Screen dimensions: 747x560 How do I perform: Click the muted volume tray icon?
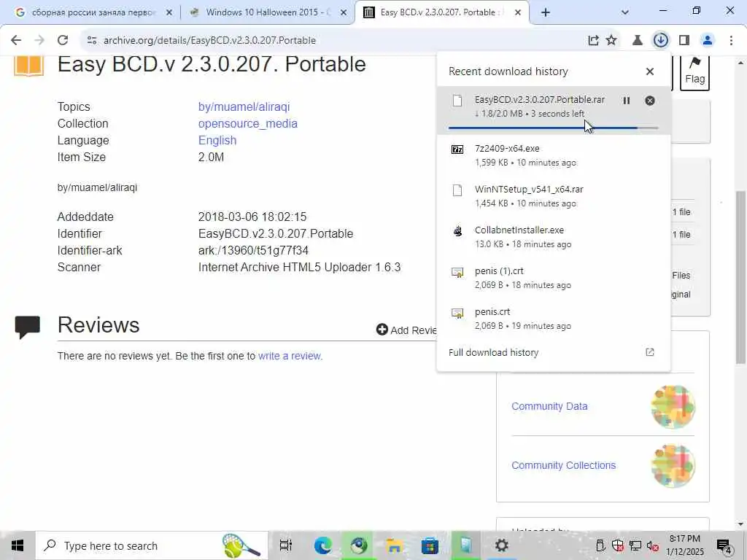[x=652, y=546]
